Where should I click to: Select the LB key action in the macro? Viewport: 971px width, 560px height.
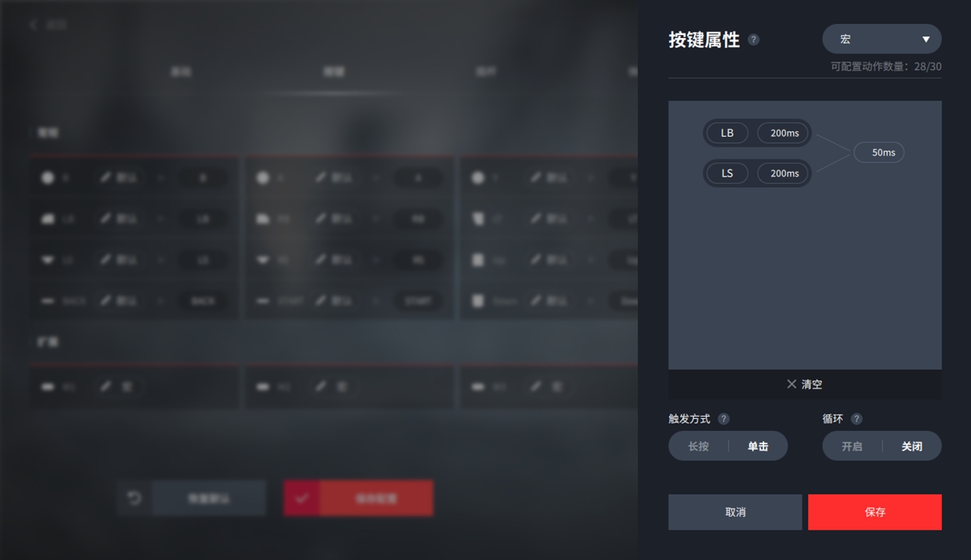(727, 133)
